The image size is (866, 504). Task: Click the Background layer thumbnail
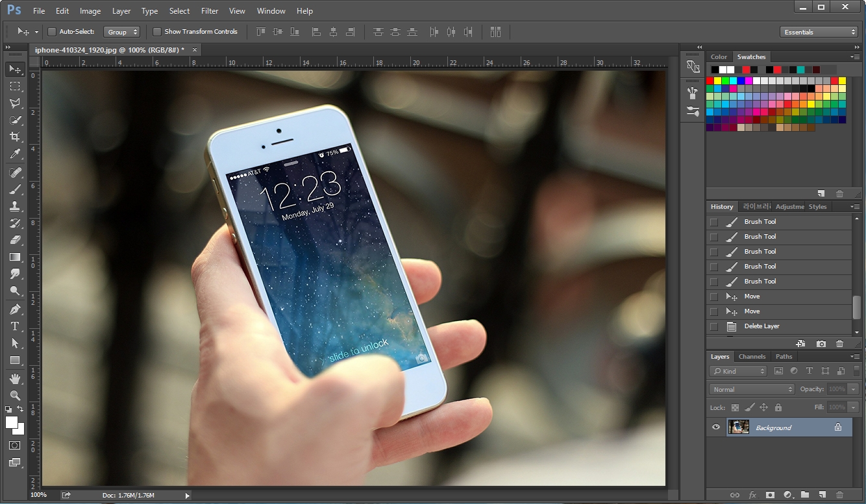(739, 427)
